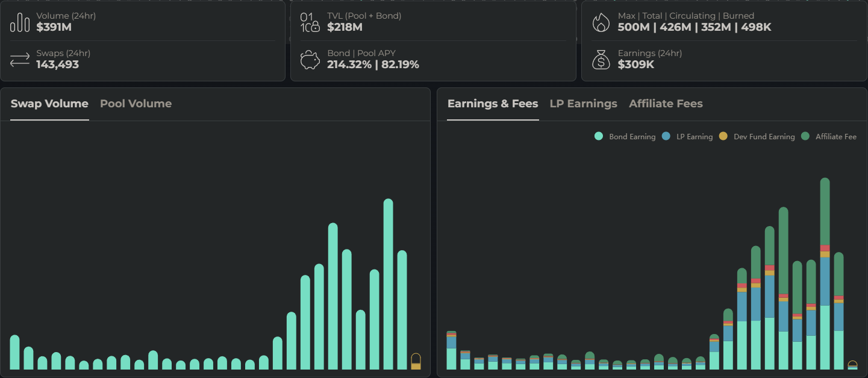Click the Swaps double-arrow icon

click(19, 59)
